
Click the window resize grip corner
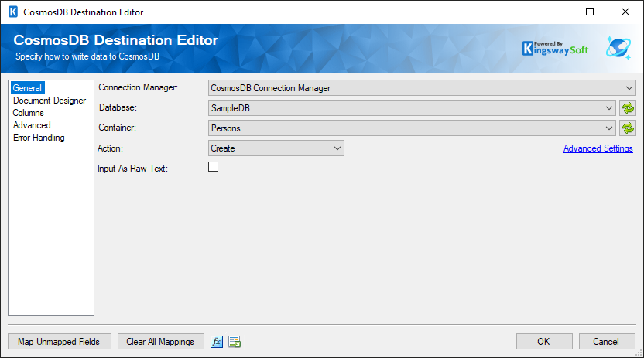[x=639, y=353]
